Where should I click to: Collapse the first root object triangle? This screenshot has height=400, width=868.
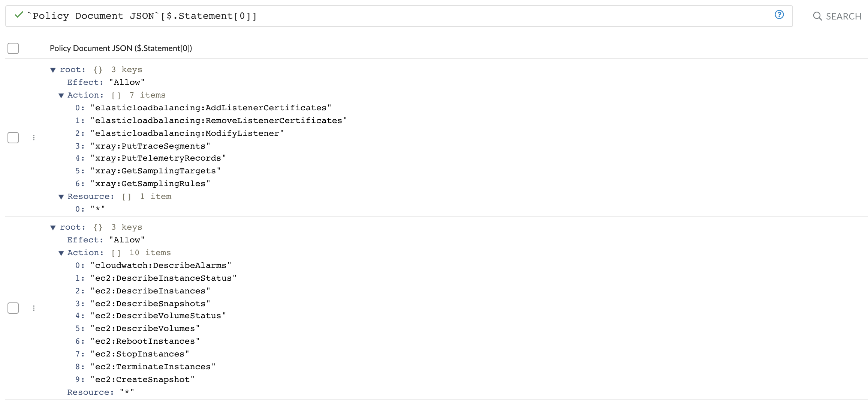tap(53, 70)
